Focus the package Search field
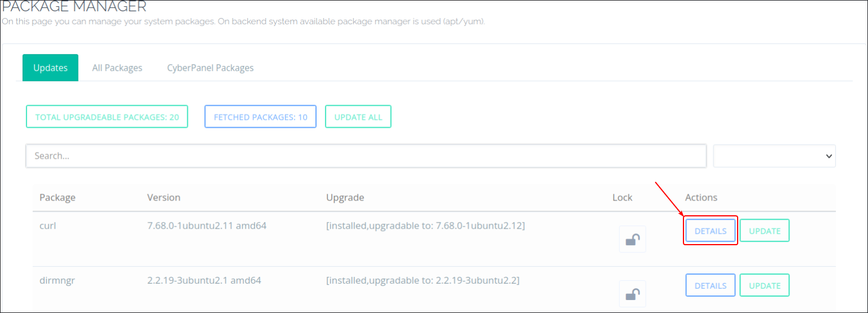Viewport: 868px width, 313px height. 366,156
